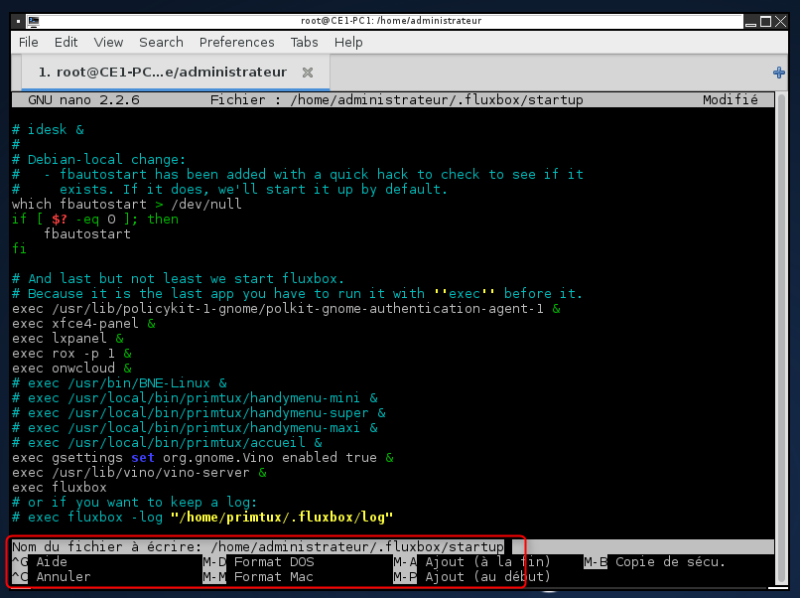800x598 pixels.
Task: Click the terminal icon in the title bar
Action: [34, 21]
